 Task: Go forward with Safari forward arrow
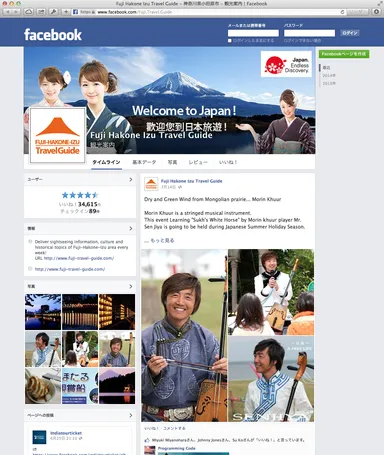click(16, 12)
